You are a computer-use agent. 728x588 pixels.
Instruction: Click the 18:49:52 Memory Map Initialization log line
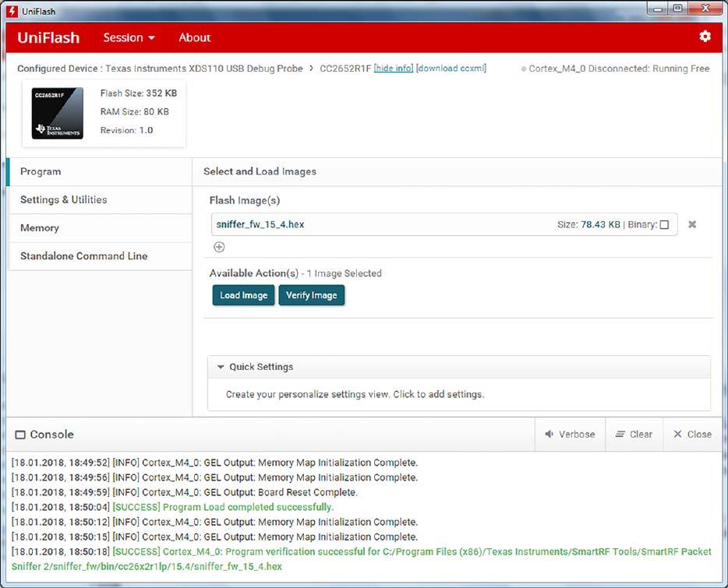(214, 463)
